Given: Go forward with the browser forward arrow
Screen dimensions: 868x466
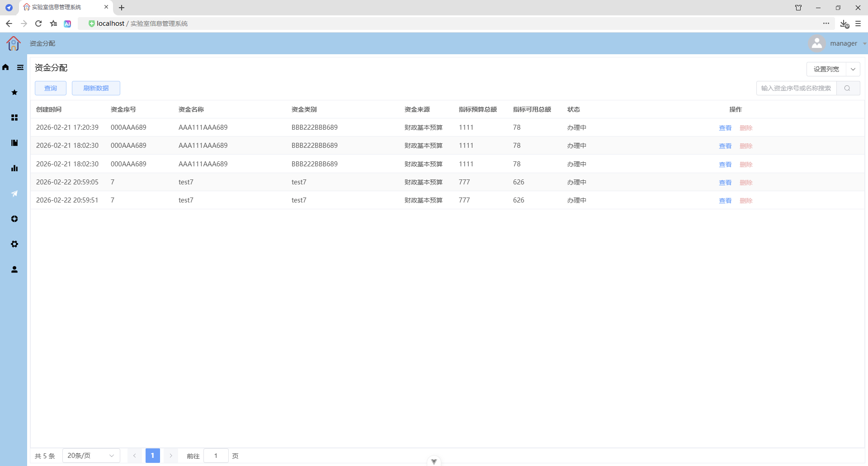Looking at the screenshot, I should (x=24, y=24).
